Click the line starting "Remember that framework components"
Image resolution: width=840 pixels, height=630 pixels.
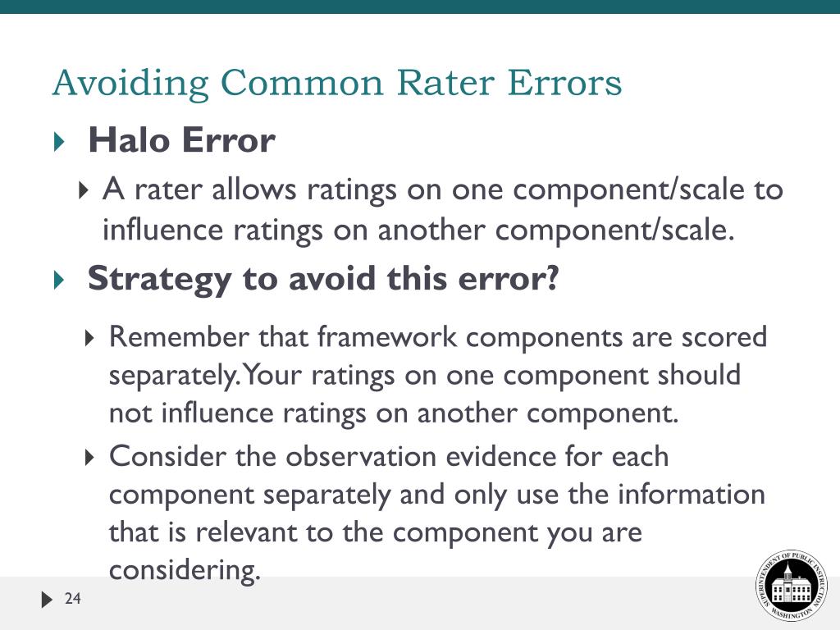click(437, 336)
